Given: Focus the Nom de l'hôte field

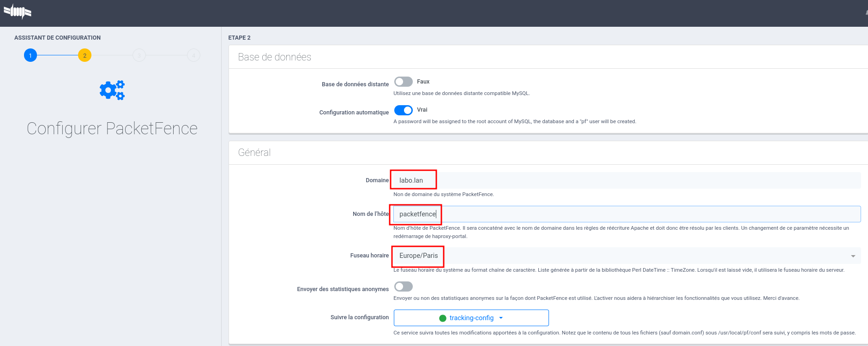Looking at the screenshot, I should pos(627,214).
